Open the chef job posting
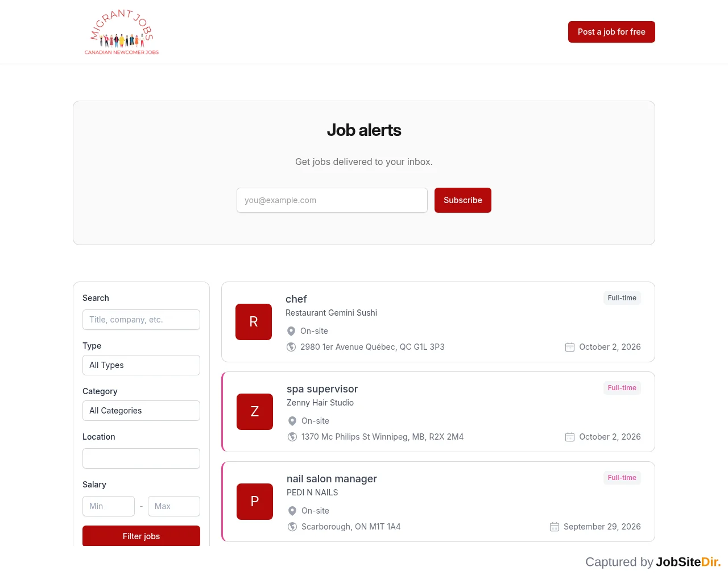This screenshot has width=728, height=579. [296, 299]
